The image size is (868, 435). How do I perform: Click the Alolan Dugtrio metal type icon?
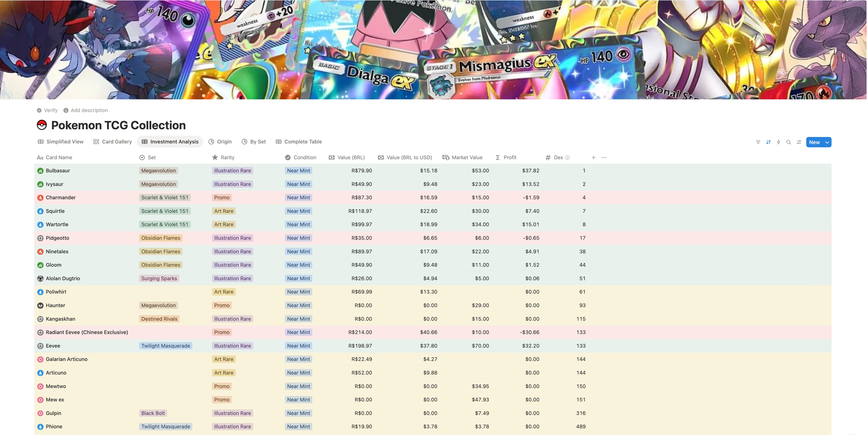pyautogui.click(x=41, y=278)
